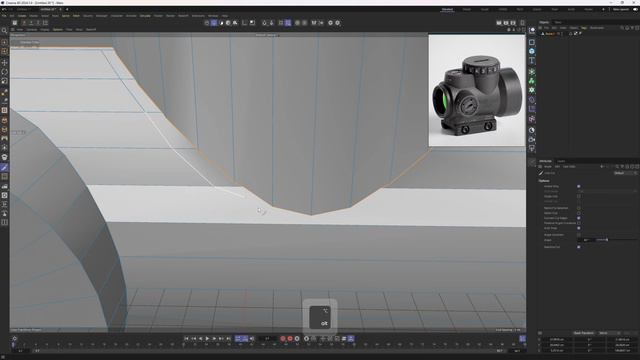Open the Mesh menu
The image size is (640, 360).
(x=76, y=16)
